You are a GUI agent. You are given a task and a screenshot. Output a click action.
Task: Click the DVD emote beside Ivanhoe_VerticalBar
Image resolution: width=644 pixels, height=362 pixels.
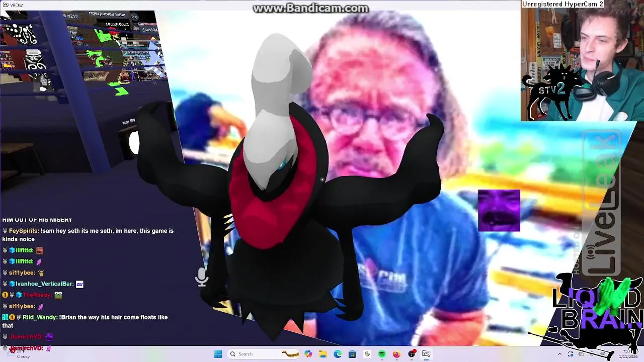pyautogui.click(x=79, y=284)
